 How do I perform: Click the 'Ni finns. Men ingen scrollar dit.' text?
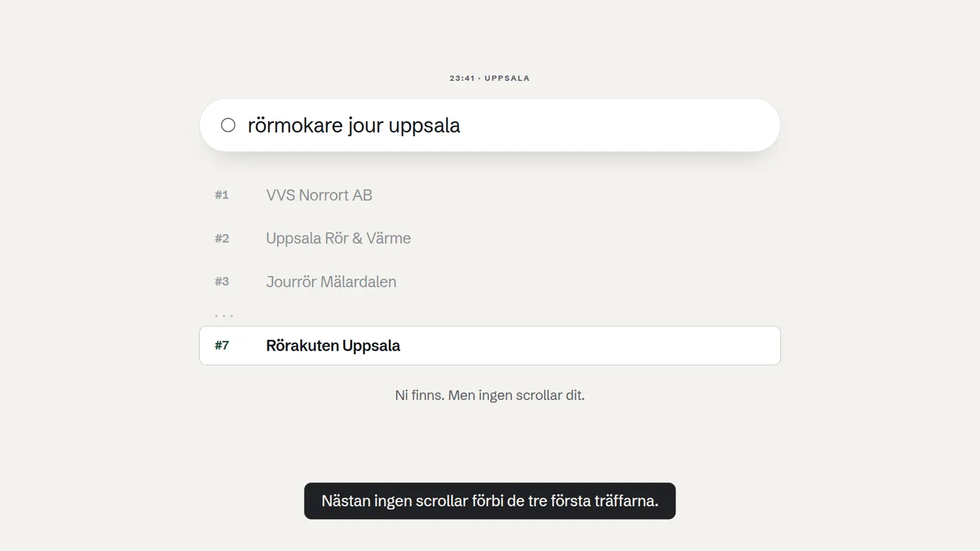point(490,395)
